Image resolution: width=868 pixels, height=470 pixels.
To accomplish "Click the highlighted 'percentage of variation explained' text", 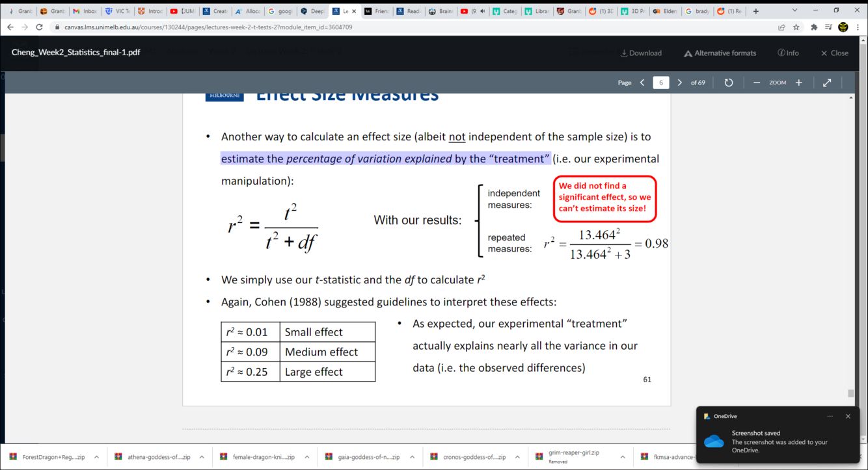I will (369, 159).
